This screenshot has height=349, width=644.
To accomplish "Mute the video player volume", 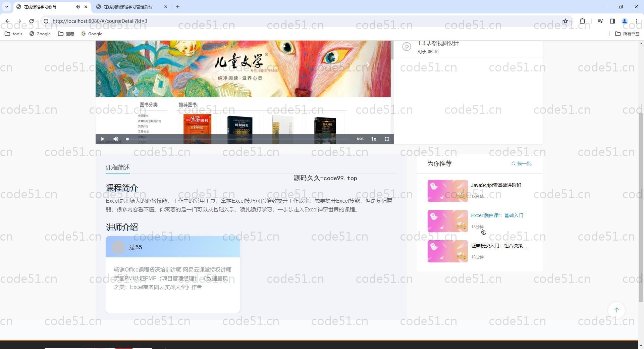I will [116, 139].
